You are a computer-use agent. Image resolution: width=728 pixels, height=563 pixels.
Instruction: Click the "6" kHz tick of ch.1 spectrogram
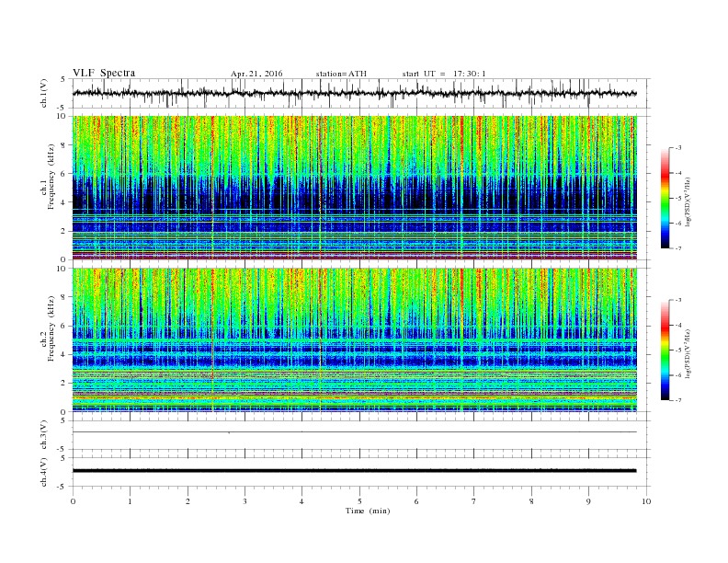tap(64, 174)
